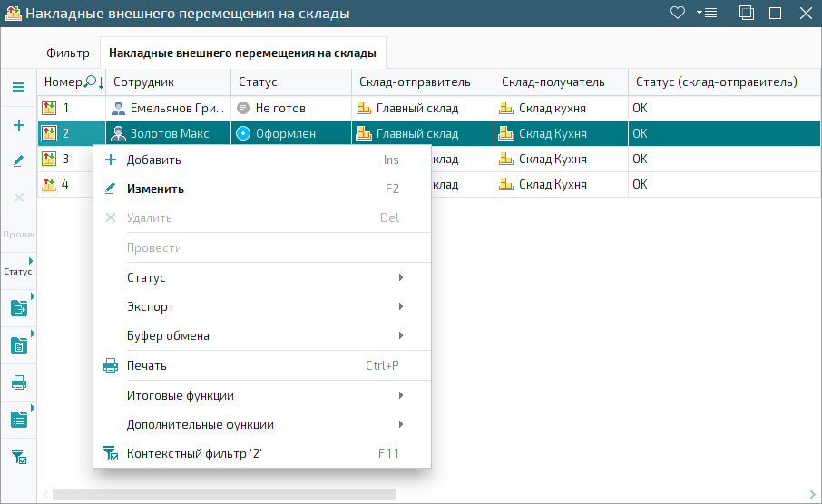Open the title bar list dropdown menu

(x=706, y=13)
